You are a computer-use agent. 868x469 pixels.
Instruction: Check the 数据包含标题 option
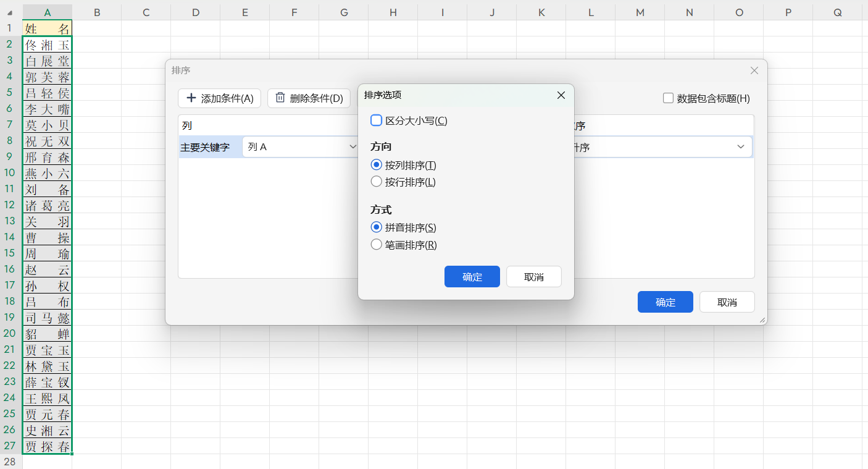click(x=668, y=98)
